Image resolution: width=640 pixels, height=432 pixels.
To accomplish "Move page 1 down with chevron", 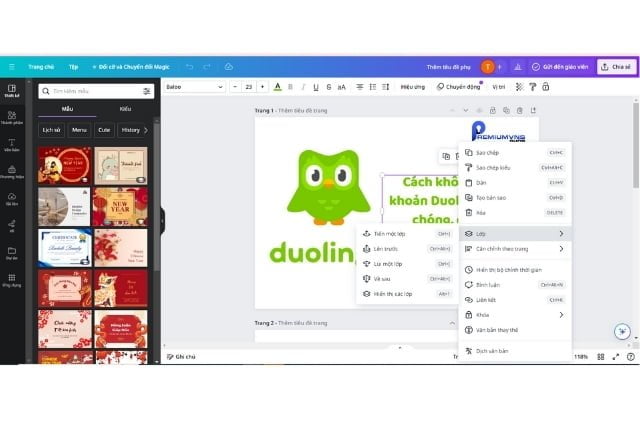I will click(466, 110).
